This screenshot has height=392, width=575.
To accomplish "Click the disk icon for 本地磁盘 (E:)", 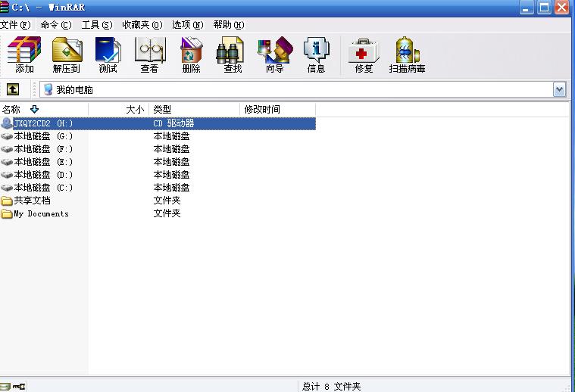I will [7, 162].
